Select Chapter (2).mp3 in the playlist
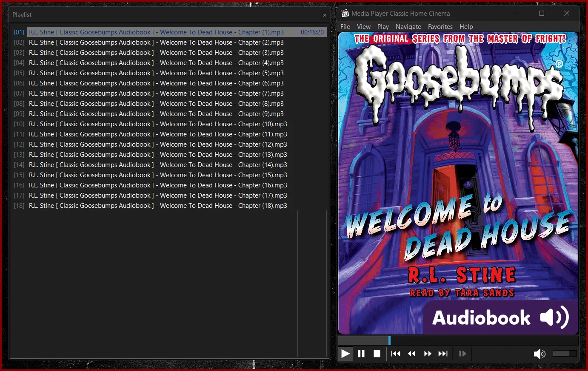The height and width of the screenshot is (371, 588). [156, 42]
